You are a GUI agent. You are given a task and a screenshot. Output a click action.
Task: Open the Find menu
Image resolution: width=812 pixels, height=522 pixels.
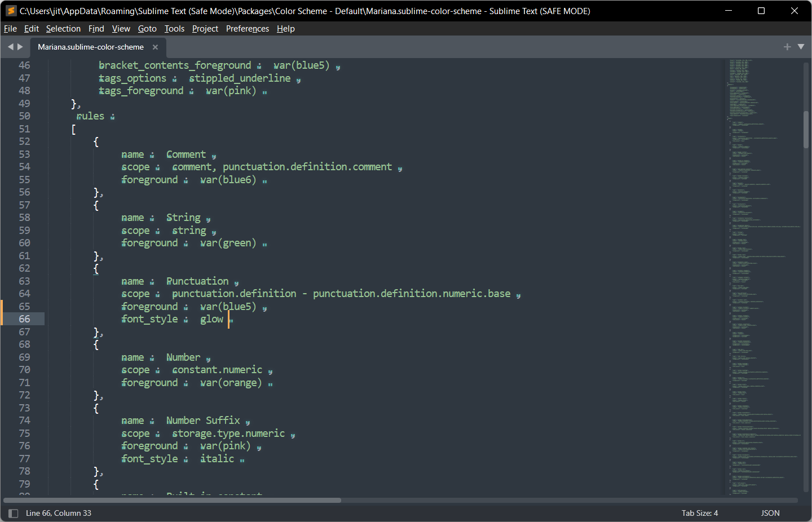[96, 29]
